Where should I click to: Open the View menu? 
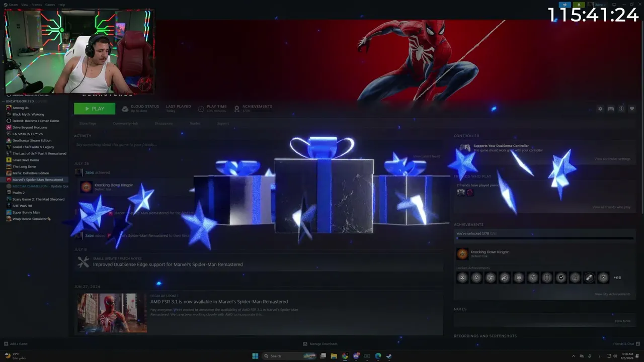tap(24, 5)
